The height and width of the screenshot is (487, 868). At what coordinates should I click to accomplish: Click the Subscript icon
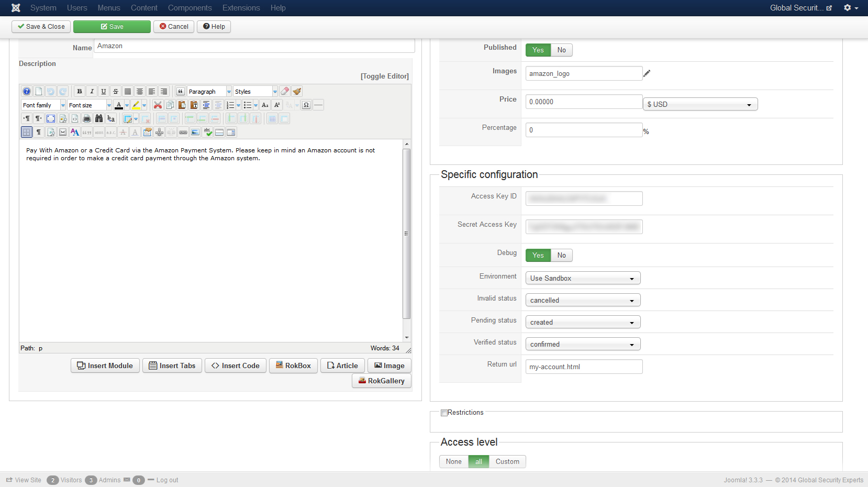[265, 105]
